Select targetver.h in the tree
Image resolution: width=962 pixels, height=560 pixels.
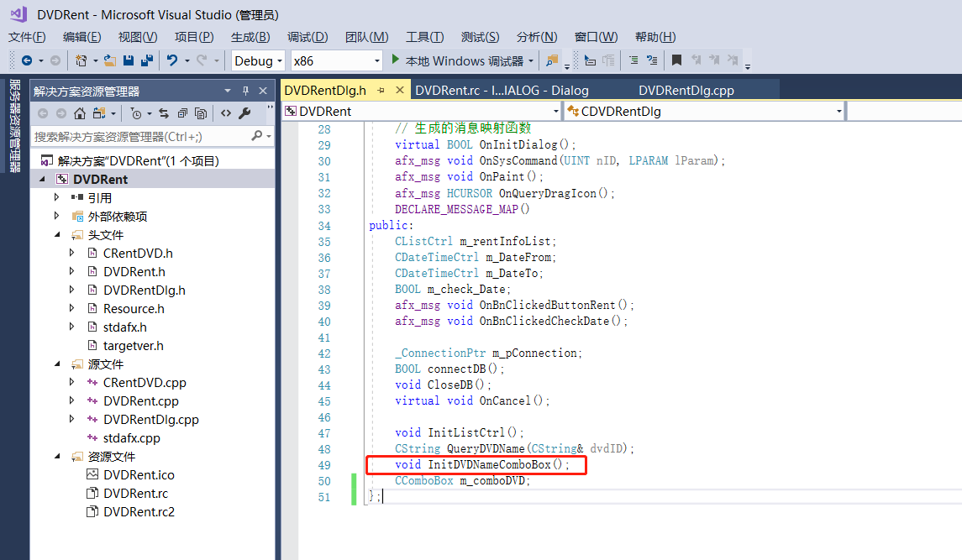[x=133, y=345]
